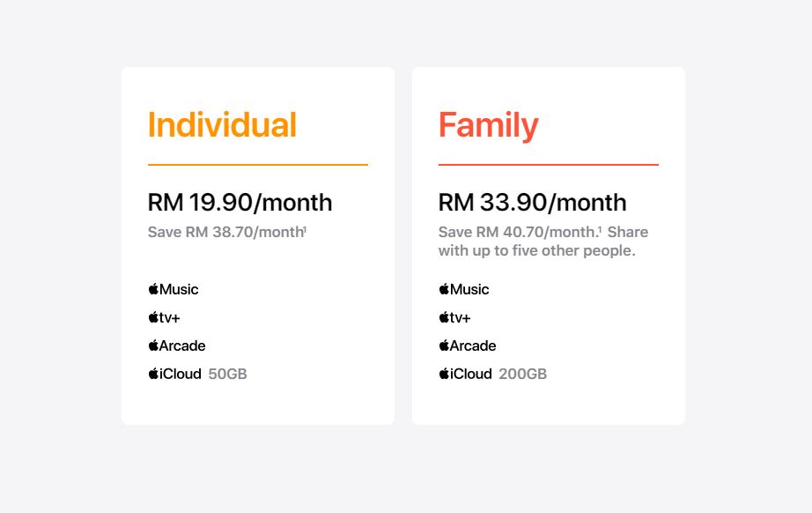Click the Save RM 40.70/month text
The height and width of the screenshot is (513, 812).
[x=518, y=232]
